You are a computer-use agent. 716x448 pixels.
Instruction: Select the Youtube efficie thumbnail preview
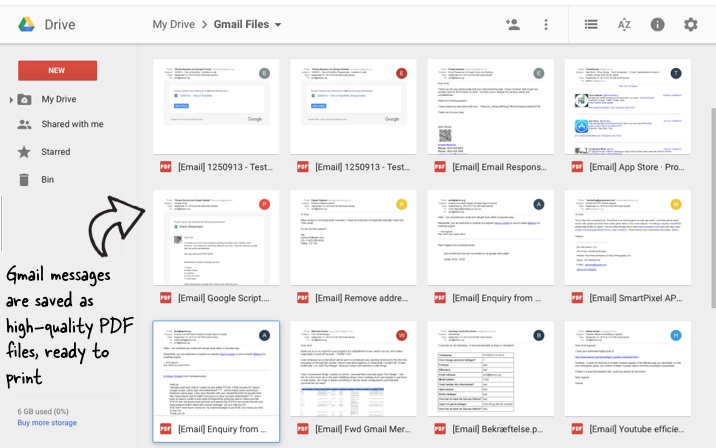point(627,369)
